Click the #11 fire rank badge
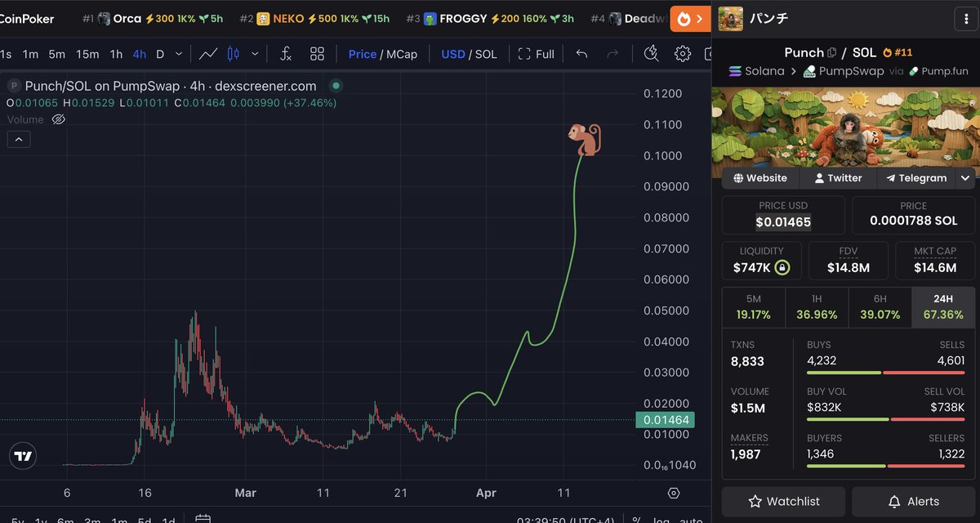The width and height of the screenshot is (980, 523). (x=898, y=52)
